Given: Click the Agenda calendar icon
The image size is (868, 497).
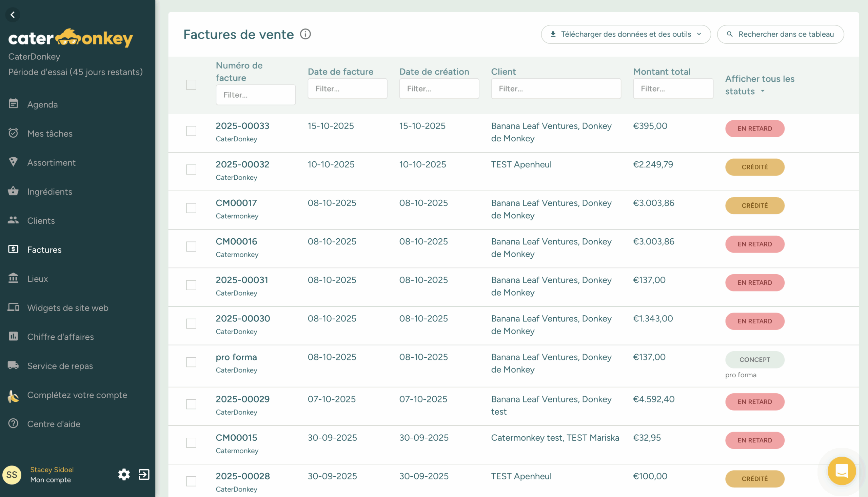Looking at the screenshot, I should coord(13,104).
